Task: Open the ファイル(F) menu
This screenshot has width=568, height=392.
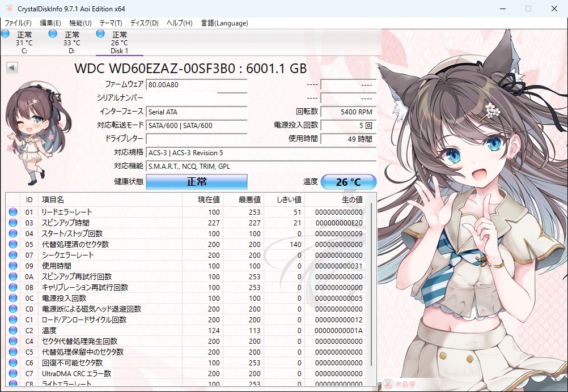Action: tap(18, 23)
